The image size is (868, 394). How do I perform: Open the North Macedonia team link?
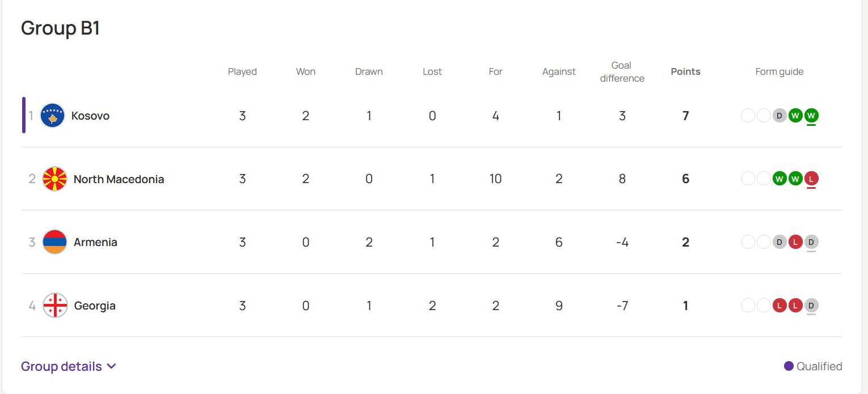119,179
